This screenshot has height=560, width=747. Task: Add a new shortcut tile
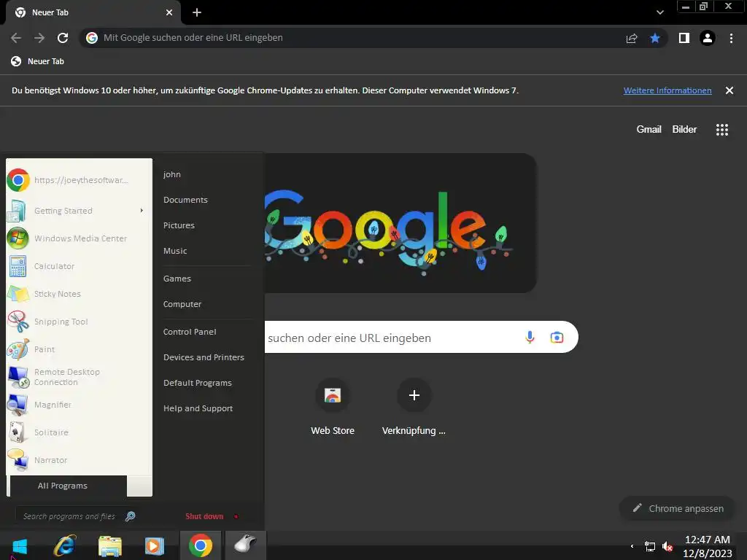tap(414, 407)
